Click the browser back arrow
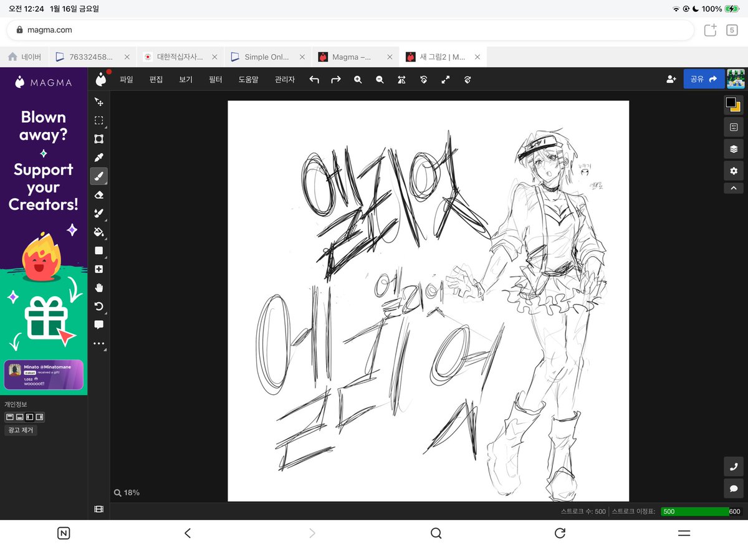748x560 pixels. 188,533
